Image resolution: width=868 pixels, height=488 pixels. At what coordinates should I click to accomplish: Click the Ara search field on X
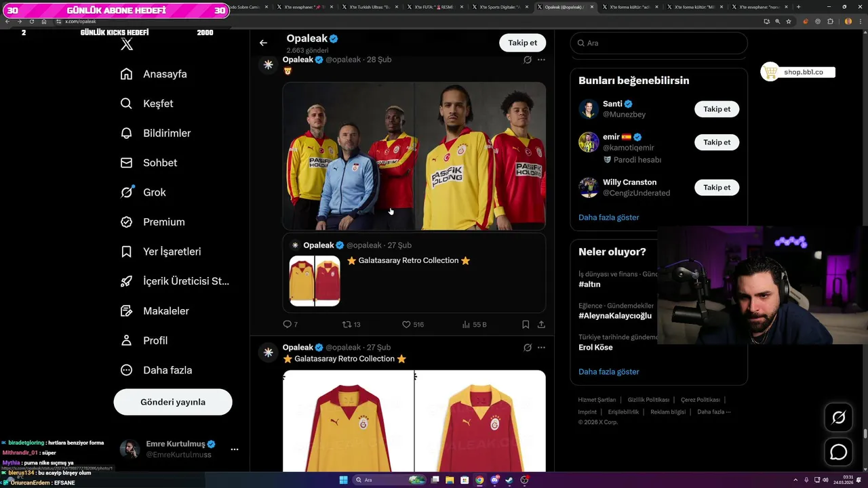coord(658,43)
